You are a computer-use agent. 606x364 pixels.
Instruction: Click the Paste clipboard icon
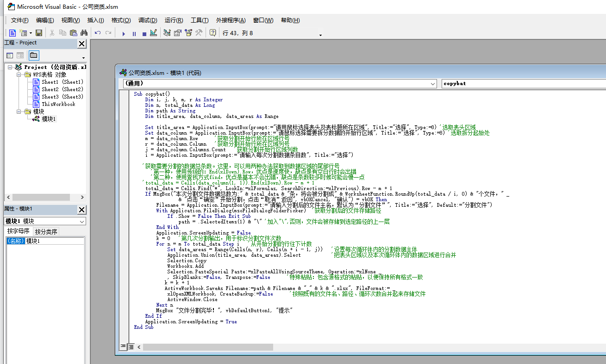coord(73,33)
